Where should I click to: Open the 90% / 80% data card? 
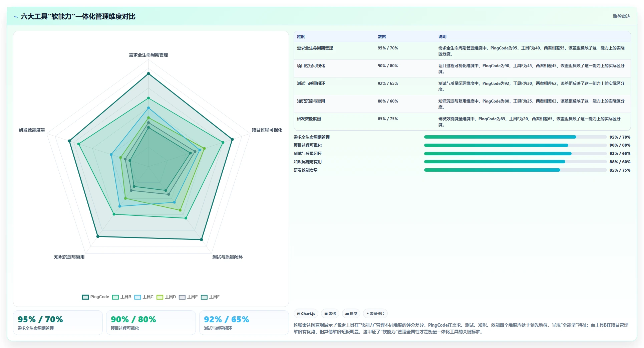(x=151, y=323)
